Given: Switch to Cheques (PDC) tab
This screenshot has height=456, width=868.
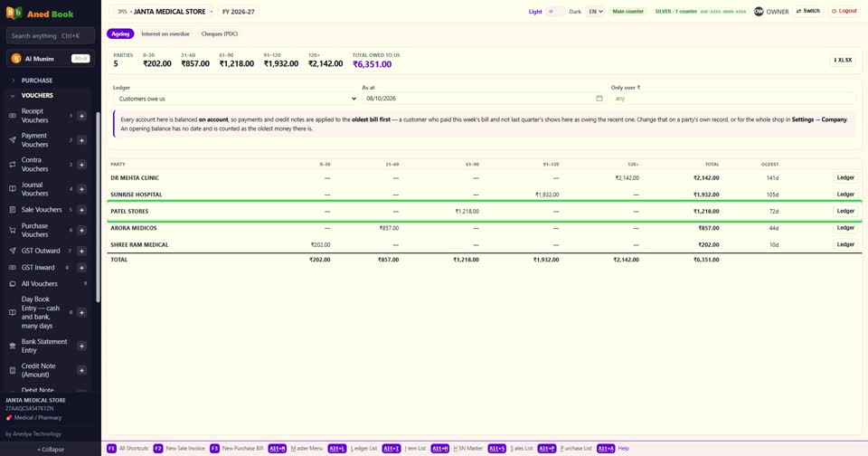Looking at the screenshot, I should point(219,33).
